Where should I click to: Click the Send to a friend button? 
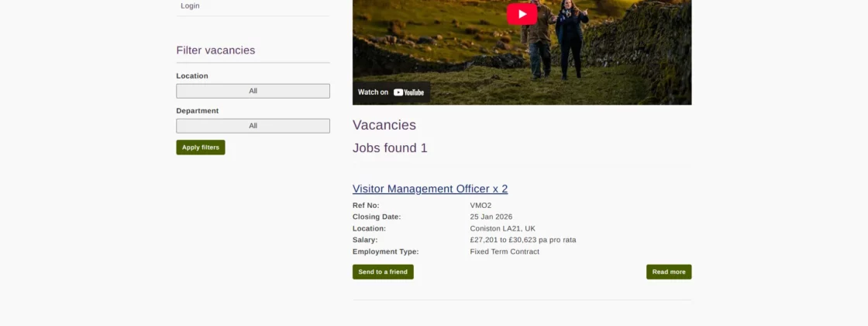click(x=383, y=272)
